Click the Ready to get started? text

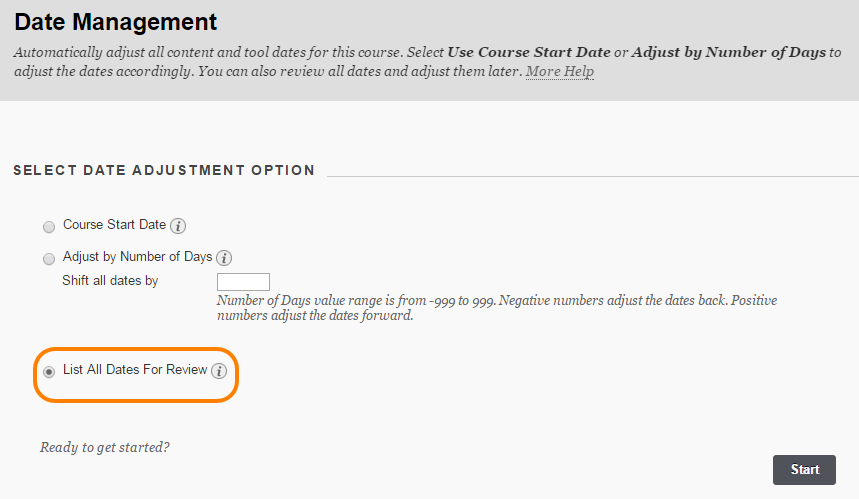point(105,448)
